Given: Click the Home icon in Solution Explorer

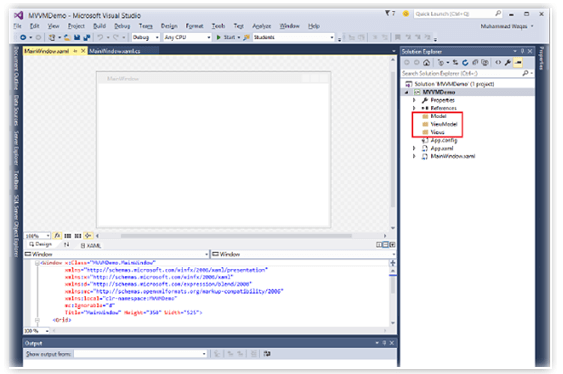Looking at the screenshot, I should (x=427, y=62).
